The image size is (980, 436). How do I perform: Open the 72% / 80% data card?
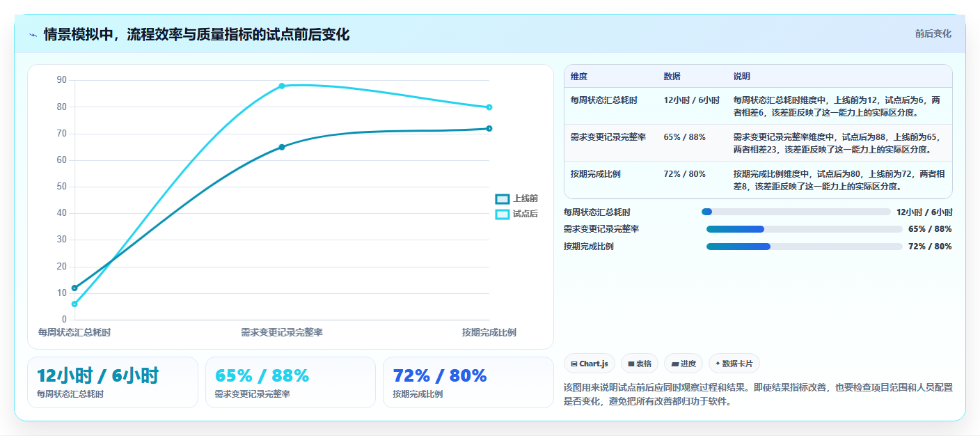468,382
